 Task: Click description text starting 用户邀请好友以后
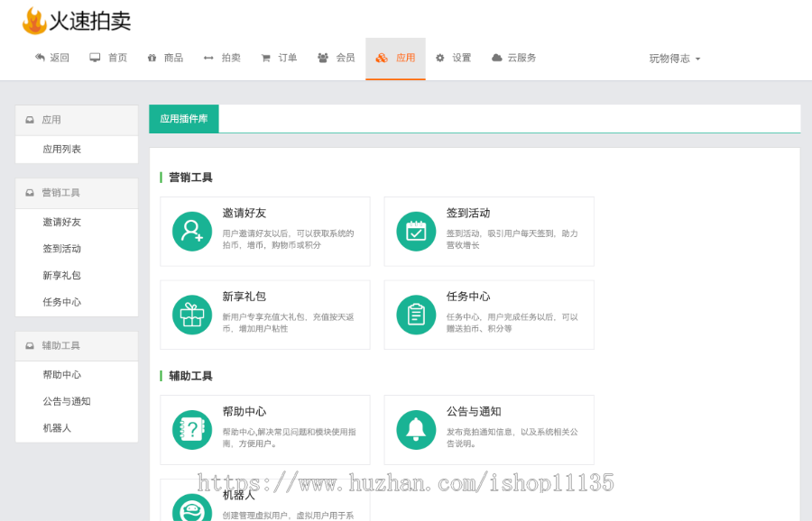pos(288,240)
